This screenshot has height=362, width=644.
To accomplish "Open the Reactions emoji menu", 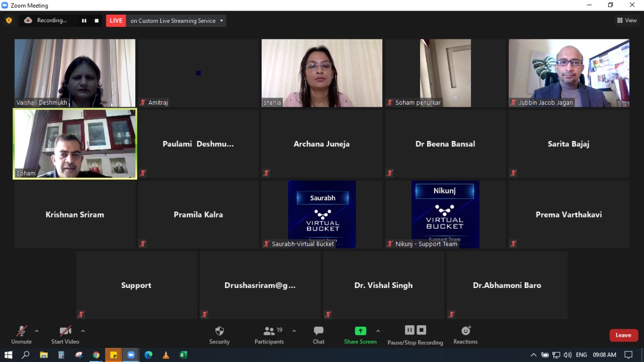I will click(x=465, y=335).
